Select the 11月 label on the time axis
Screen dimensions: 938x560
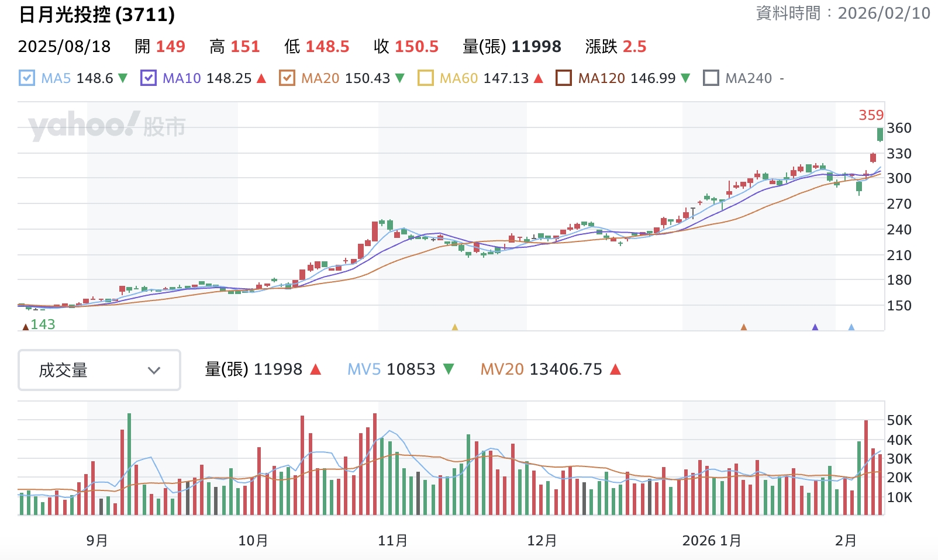[392, 541]
